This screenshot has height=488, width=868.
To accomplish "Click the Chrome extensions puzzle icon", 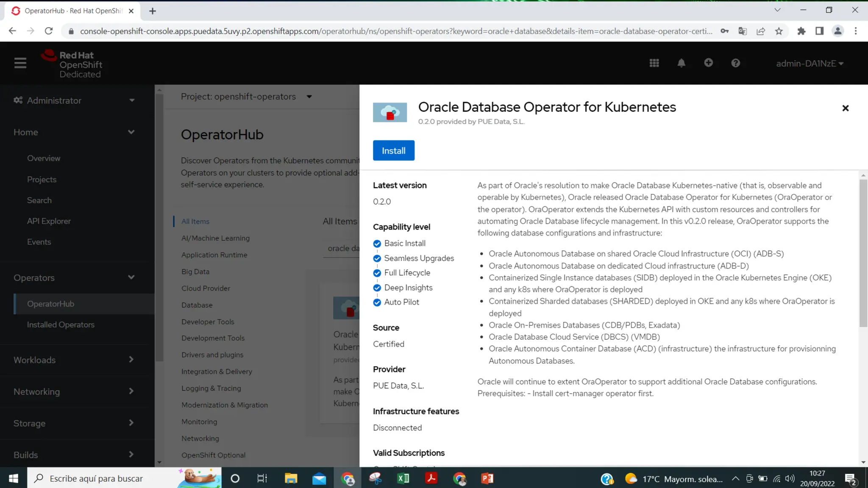I will [801, 31].
